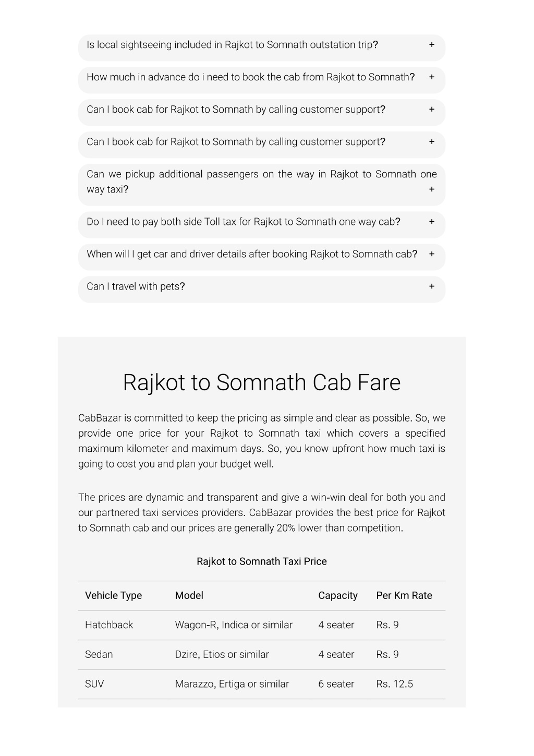
Task: Expand additional passengers pickup plus icon
Action: point(431,189)
